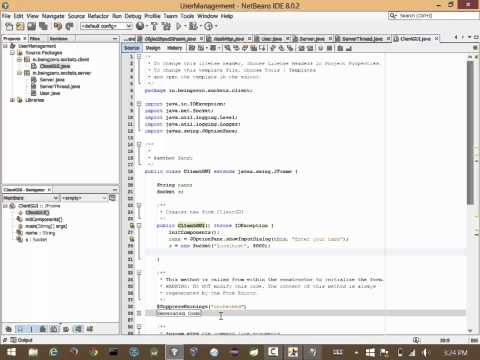Click the Undo toolbar icon
480x360 pixels.
coord(58,26)
